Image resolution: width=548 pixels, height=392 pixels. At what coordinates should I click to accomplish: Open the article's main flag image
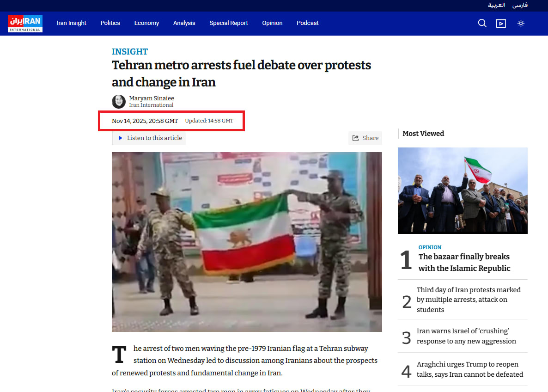click(247, 242)
